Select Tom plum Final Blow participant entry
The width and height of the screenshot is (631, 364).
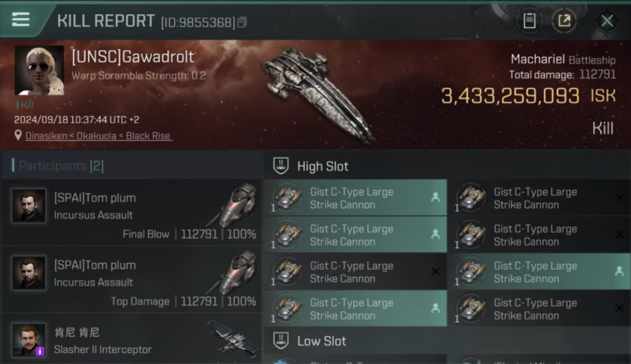click(x=132, y=212)
